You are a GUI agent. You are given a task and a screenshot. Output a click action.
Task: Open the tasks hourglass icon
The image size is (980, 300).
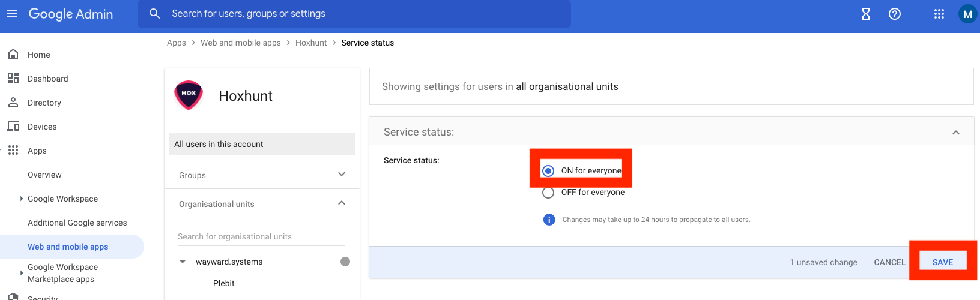866,14
